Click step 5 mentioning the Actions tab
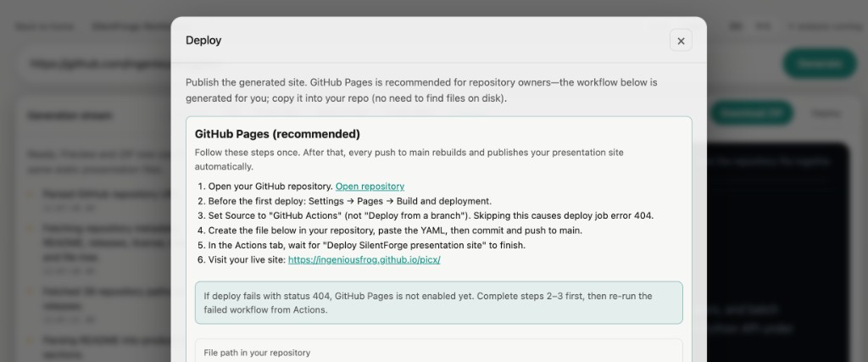The width and height of the screenshot is (868, 362). 367,245
